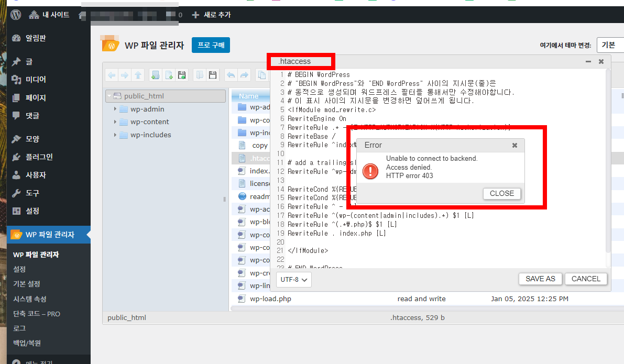
Task: Click the 도구 wrench icon
Action: (x=16, y=193)
